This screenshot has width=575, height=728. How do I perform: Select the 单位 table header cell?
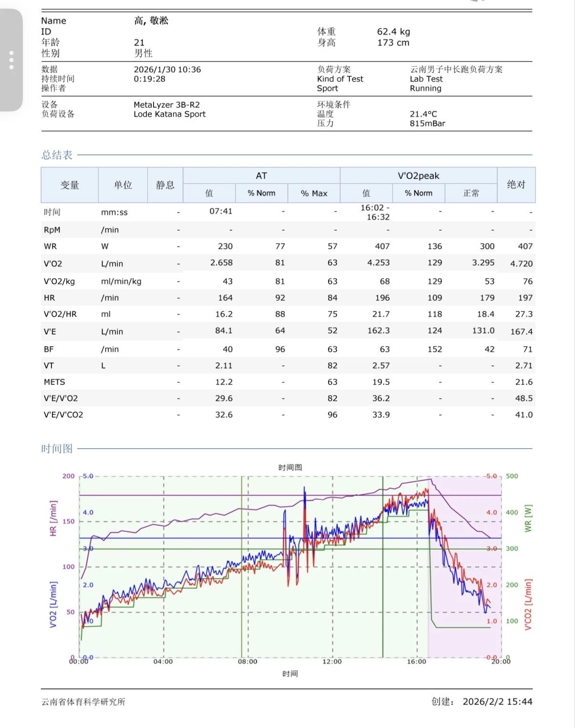(x=123, y=185)
